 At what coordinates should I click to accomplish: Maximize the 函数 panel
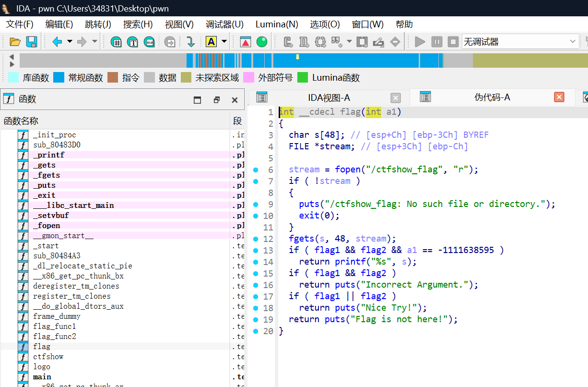point(197,100)
